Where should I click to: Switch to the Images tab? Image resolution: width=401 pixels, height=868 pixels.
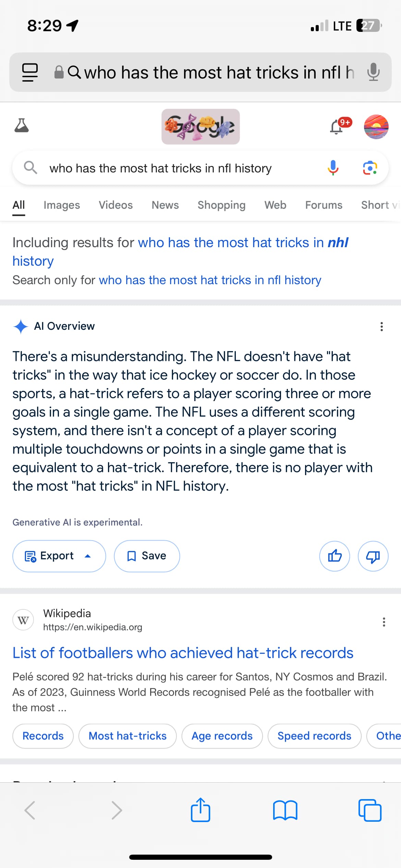pyautogui.click(x=62, y=205)
